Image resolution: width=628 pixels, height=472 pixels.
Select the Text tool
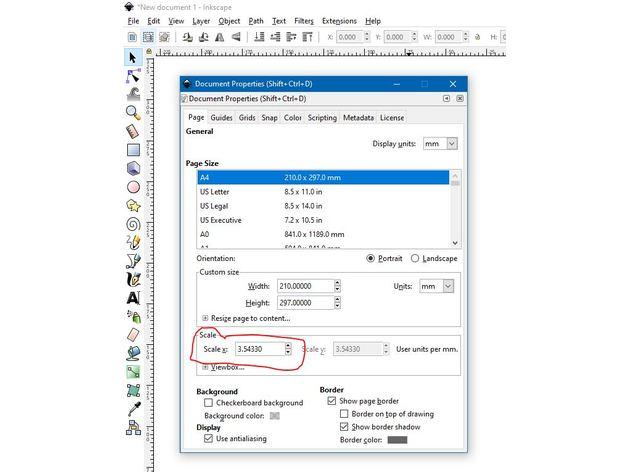pyautogui.click(x=133, y=297)
